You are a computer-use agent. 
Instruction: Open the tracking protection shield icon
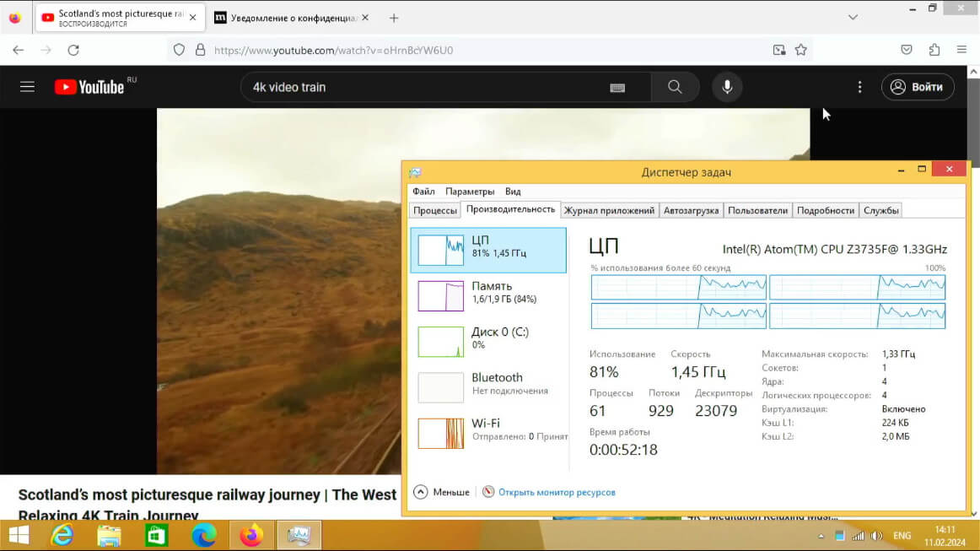[x=180, y=50]
